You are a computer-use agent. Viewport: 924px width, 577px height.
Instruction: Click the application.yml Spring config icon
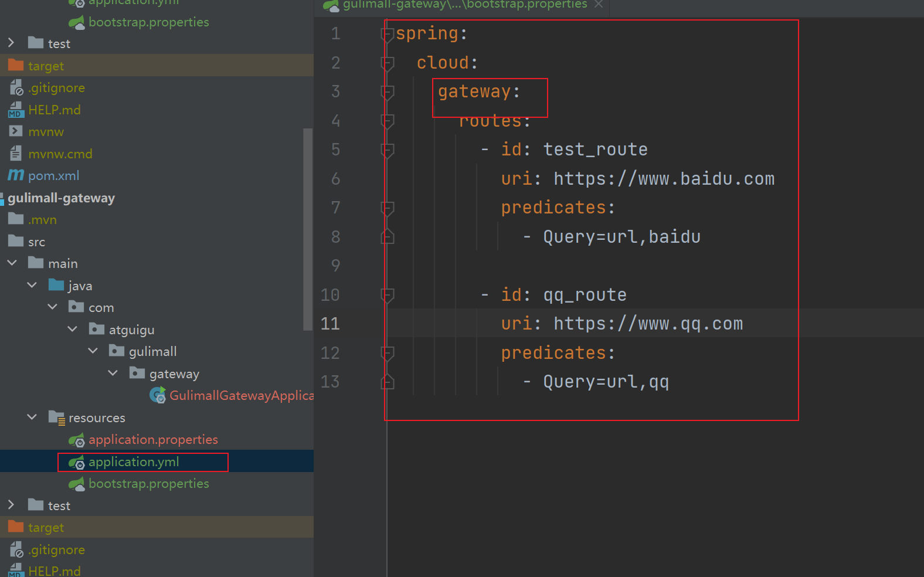pyautogui.click(x=77, y=462)
